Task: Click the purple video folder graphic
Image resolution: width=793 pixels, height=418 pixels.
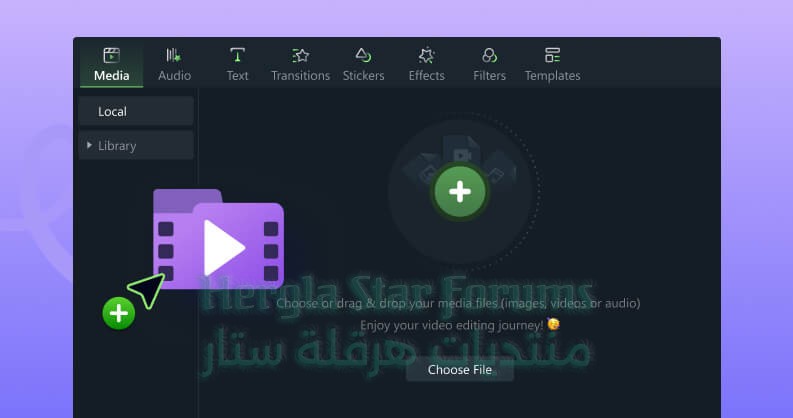Action: [x=218, y=239]
